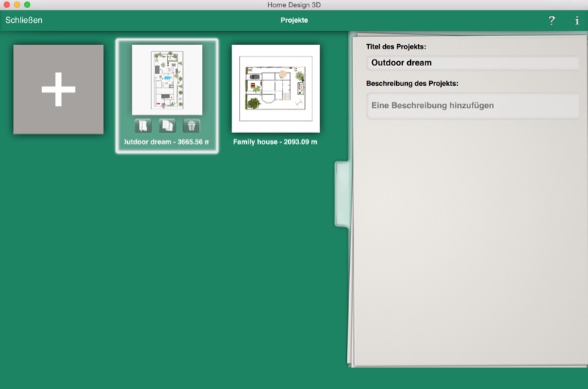588x389 pixels.
Task: Duplicate the Outdoor dream project
Action: point(167,126)
